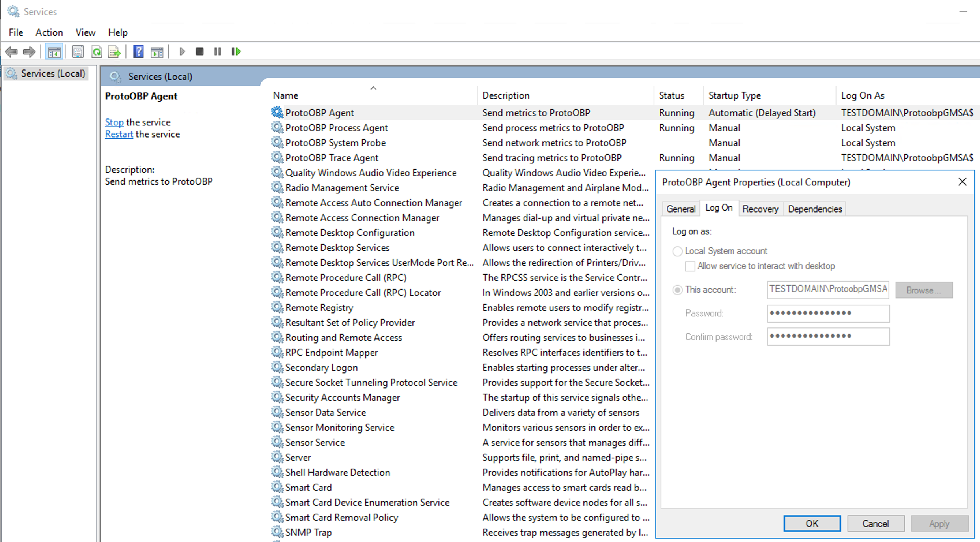Open Help via the blue question mark icon
Image resolution: width=980 pixels, height=542 pixels.
pyautogui.click(x=138, y=52)
